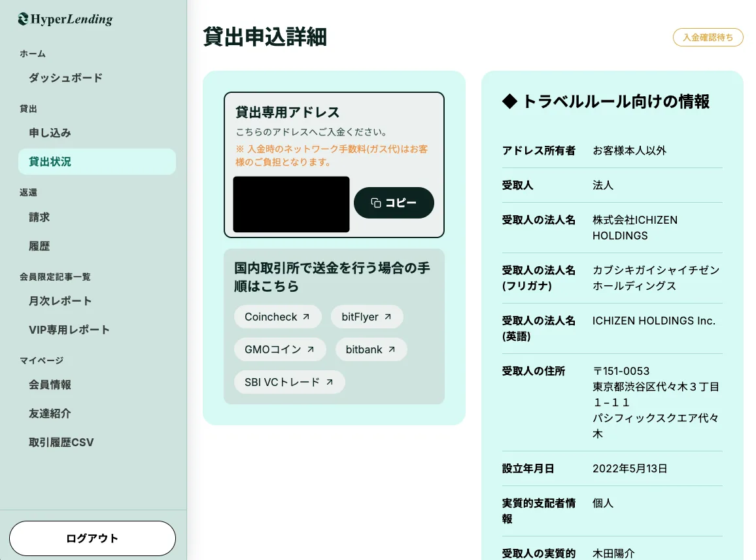This screenshot has height=560, width=756.
Task: Click 木田陽介 name text
Action: click(x=613, y=553)
